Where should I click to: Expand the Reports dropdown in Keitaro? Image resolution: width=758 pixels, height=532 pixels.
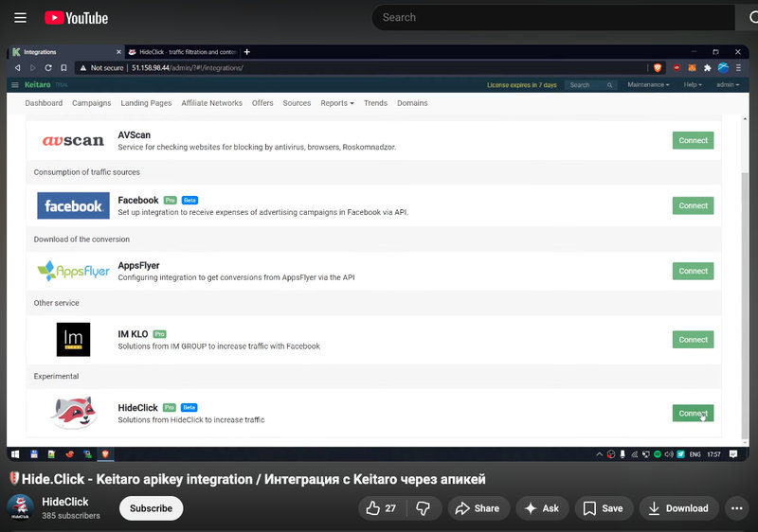coord(336,103)
